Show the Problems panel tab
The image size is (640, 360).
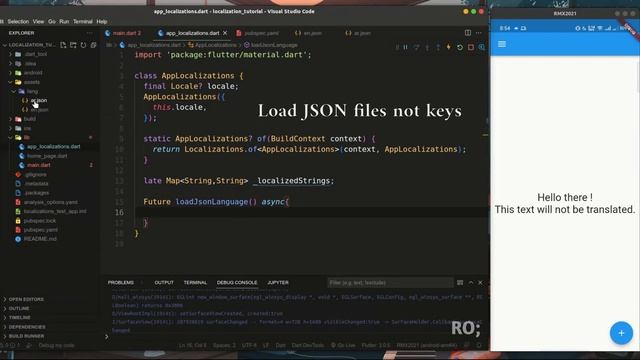(x=121, y=282)
